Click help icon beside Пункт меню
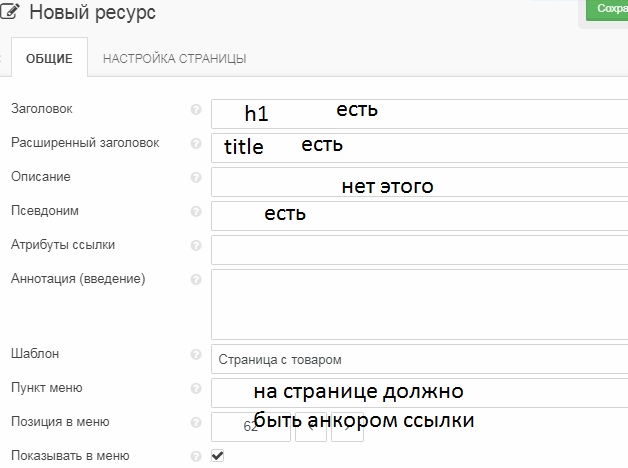The image size is (628, 468). (196, 388)
